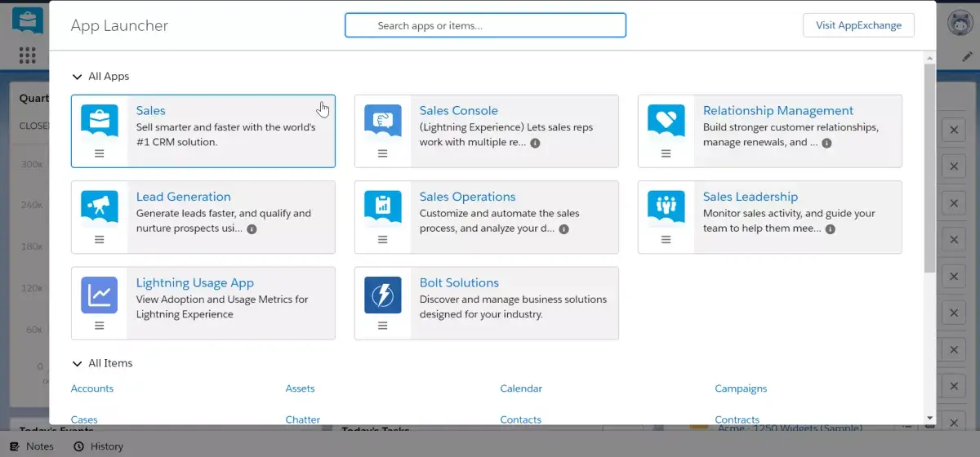
Task: Click the Sales Console title link
Action: coord(458,110)
